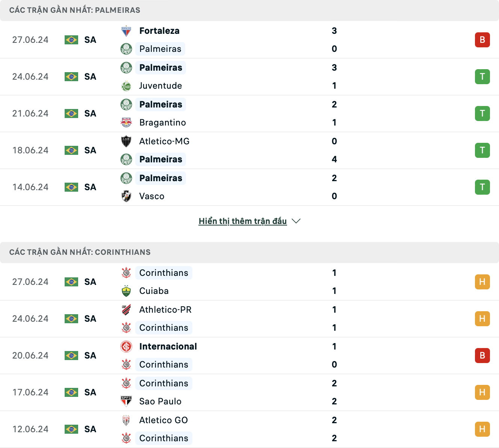Click the Bragantino Red Bull logo
This screenshot has height=448, width=499.
click(x=126, y=123)
